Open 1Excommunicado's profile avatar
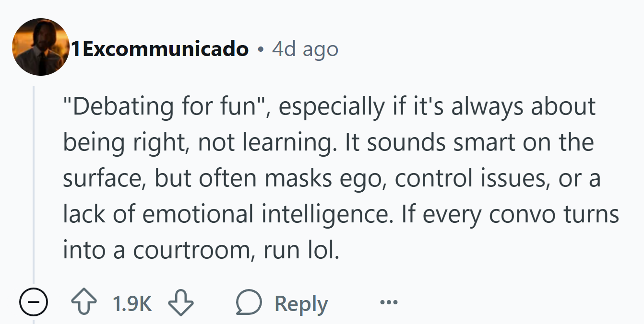 coord(40,46)
